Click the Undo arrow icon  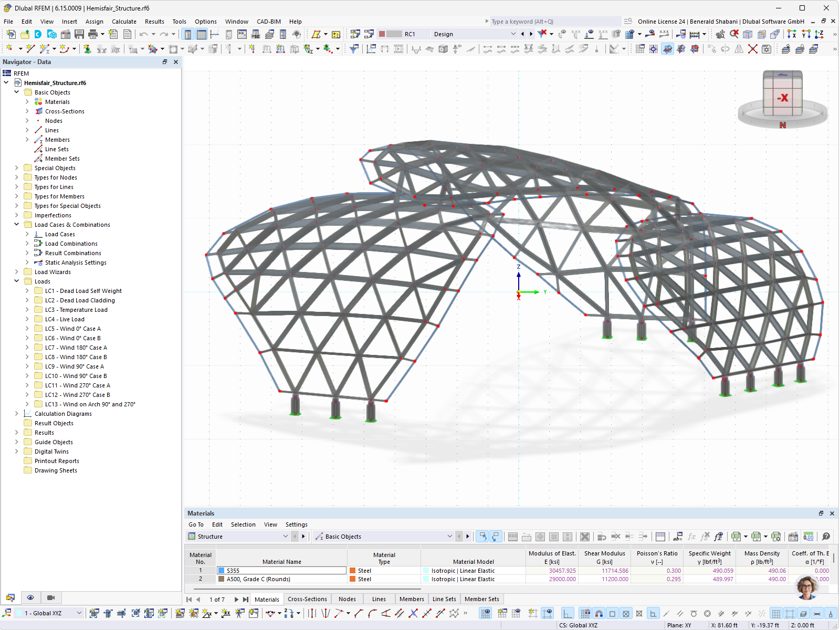pyautogui.click(x=143, y=34)
